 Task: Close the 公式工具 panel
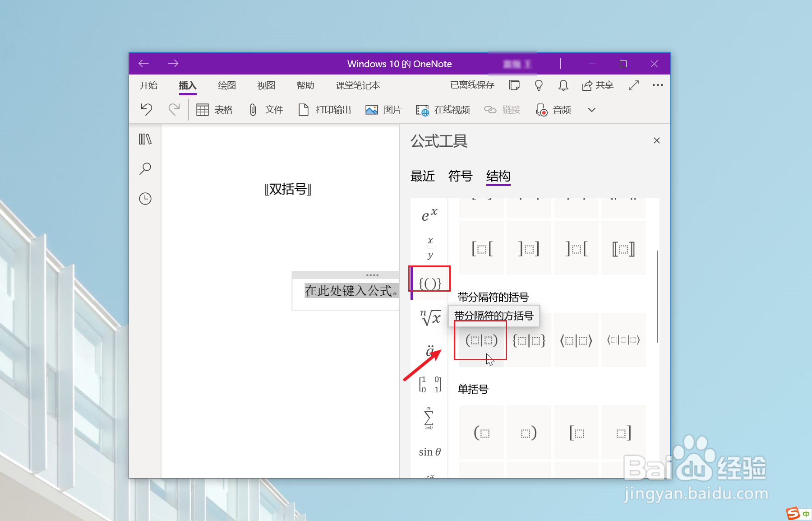[657, 140]
